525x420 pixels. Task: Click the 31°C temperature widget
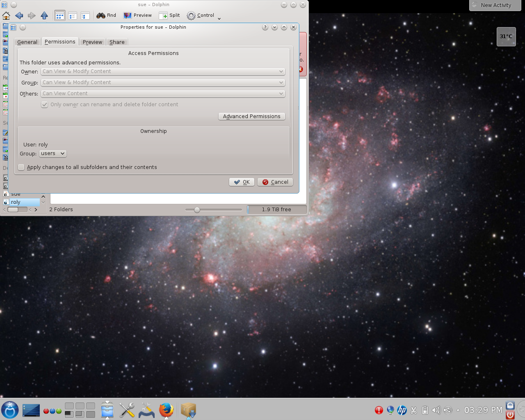click(x=506, y=37)
